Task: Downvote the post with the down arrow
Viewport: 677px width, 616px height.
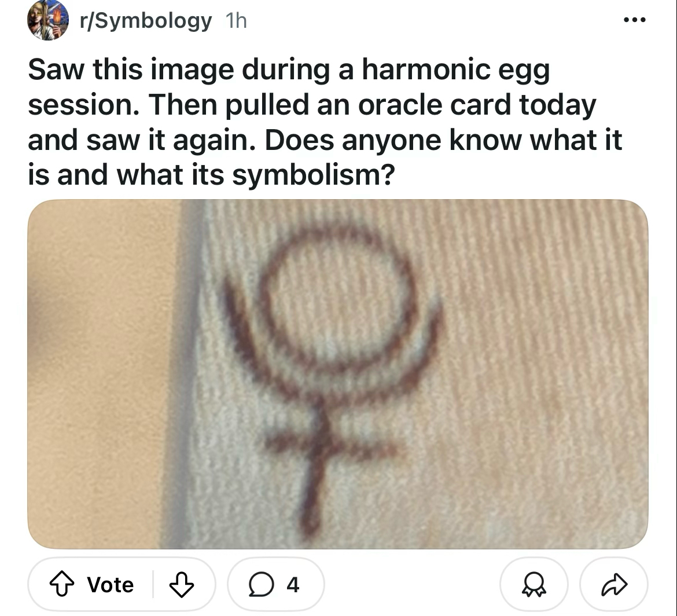Action: coord(181,585)
